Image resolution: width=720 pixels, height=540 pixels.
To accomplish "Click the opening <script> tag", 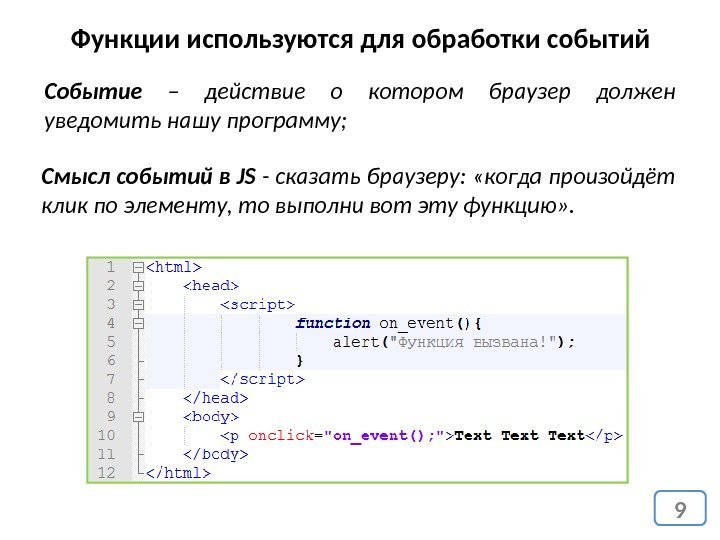I will pyautogui.click(x=258, y=305).
